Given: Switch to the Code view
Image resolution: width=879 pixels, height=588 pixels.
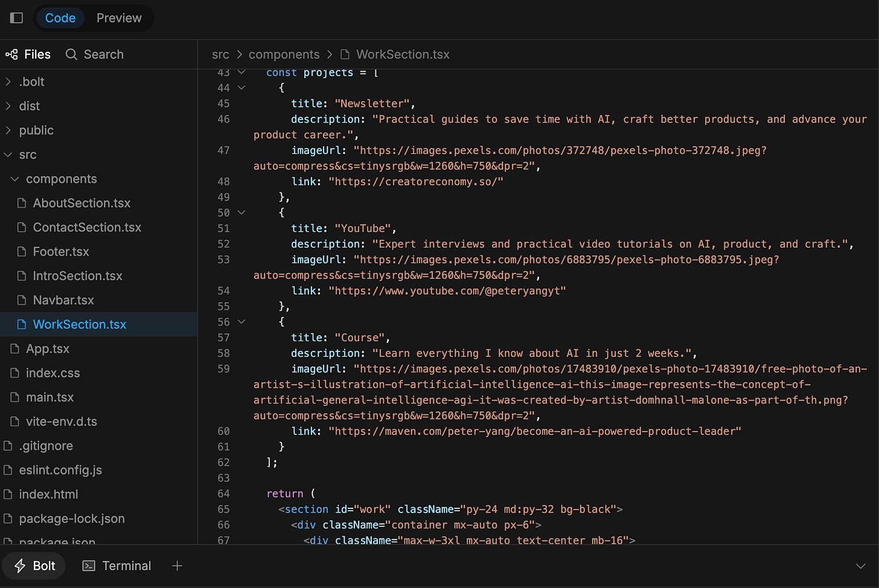Looking at the screenshot, I should (60, 18).
